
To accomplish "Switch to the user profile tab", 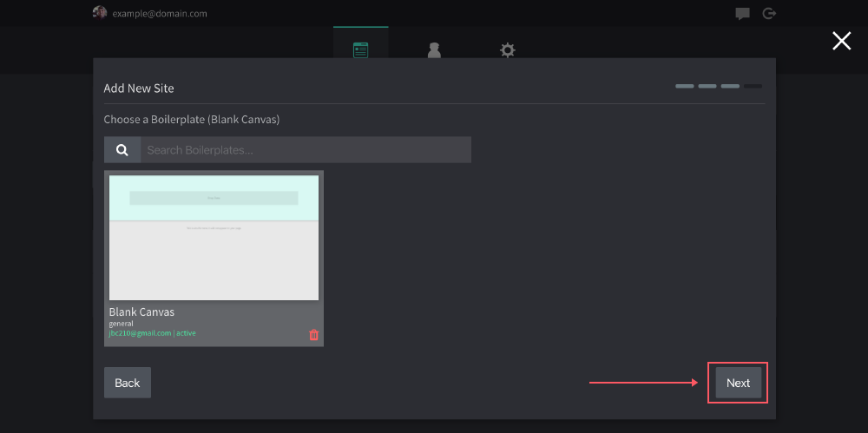I will 434,50.
